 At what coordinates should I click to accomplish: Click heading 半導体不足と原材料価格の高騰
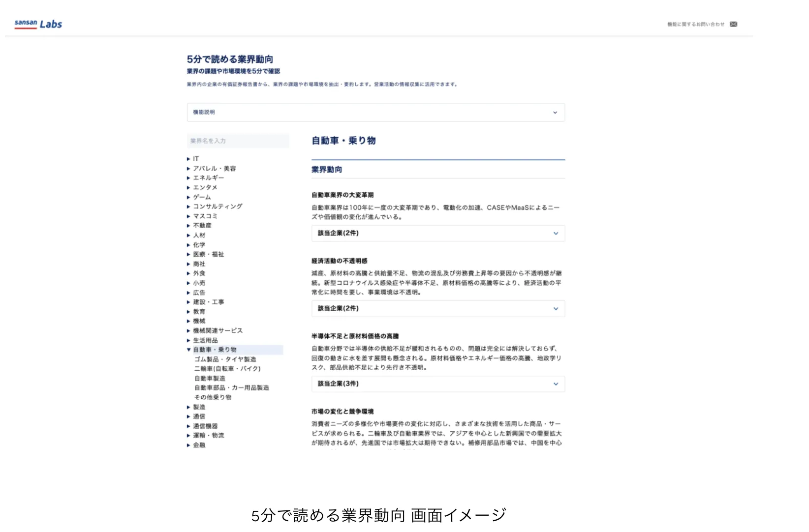pyautogui.click(x=355, y=336)
